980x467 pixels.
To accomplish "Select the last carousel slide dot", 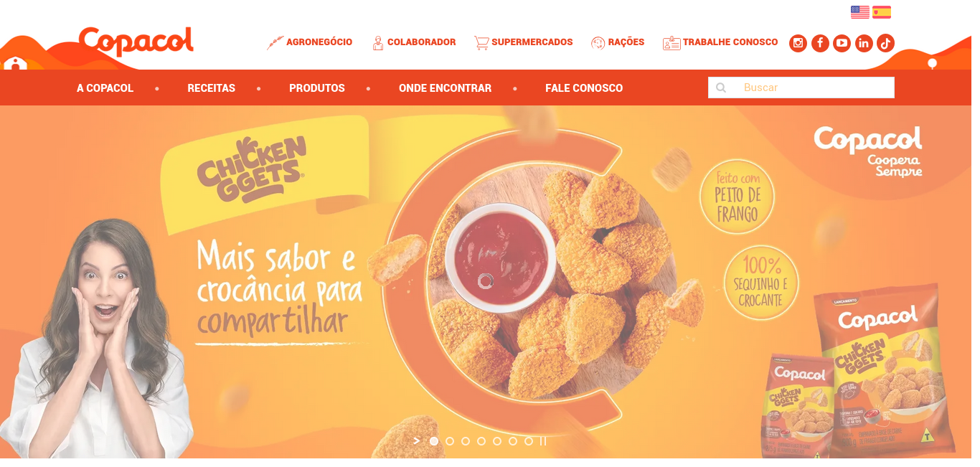I will (529, 441).
